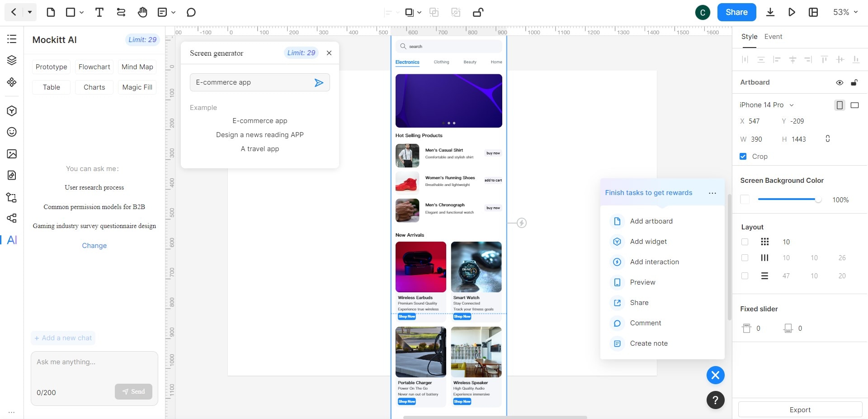Image resolution: width=868 pixels, height=419 pixels.
Task: Enable the column layout checkbox
Action: pos(745,258)
